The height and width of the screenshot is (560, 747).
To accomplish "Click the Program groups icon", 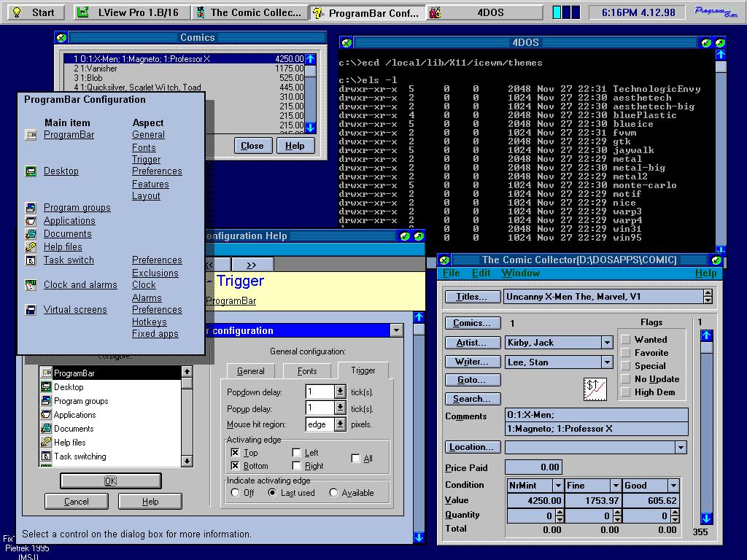I will click(x=31, y=208).
